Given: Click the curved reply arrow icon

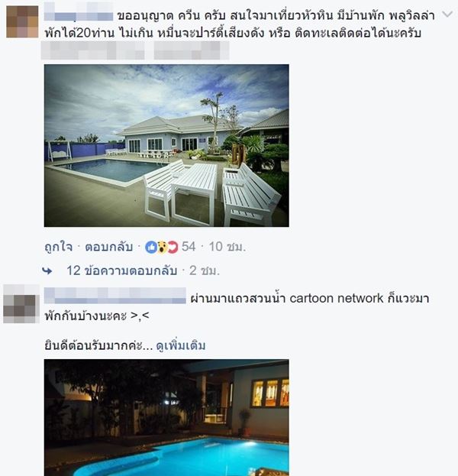Looking at the screenshot, I should tap(47, 270).
